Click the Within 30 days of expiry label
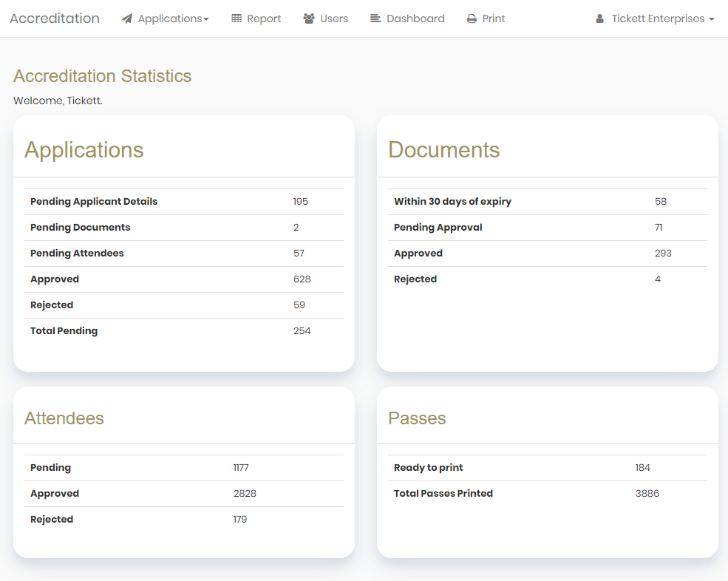The width and height of the screenshot is (728, 581). 452,202
